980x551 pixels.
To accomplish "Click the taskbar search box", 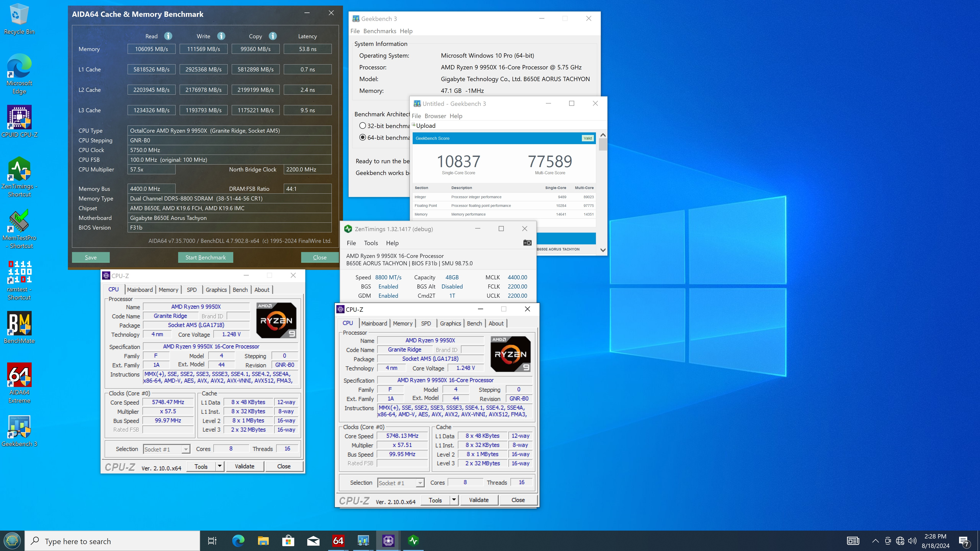I will [113, 541].
